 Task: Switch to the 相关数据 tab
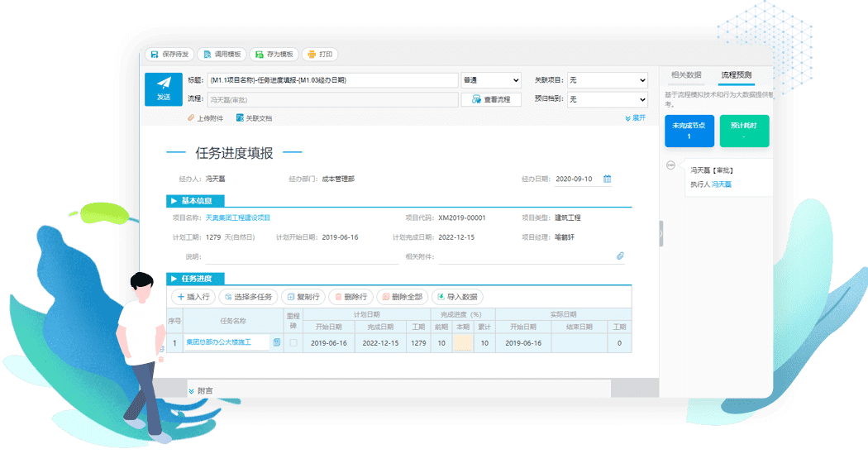686,74
